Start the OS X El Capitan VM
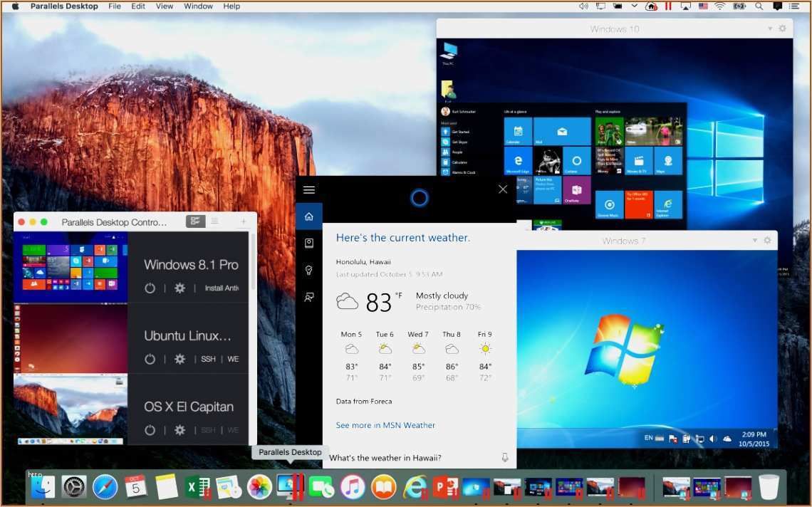This screenshot has height=507, width=812. [150, 430]
